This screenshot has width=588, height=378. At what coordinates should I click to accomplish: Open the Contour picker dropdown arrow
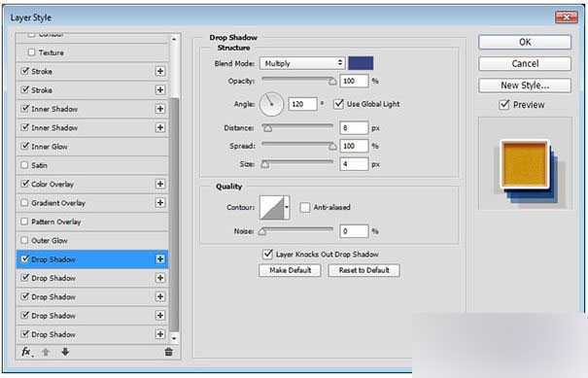[x=287, y=207]
